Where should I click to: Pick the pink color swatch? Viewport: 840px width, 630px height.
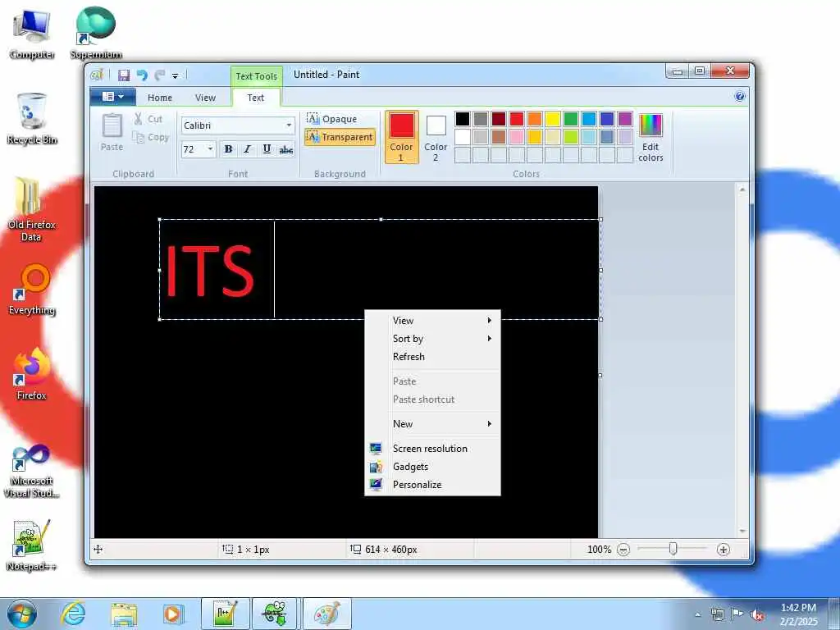tap(517, 137)
